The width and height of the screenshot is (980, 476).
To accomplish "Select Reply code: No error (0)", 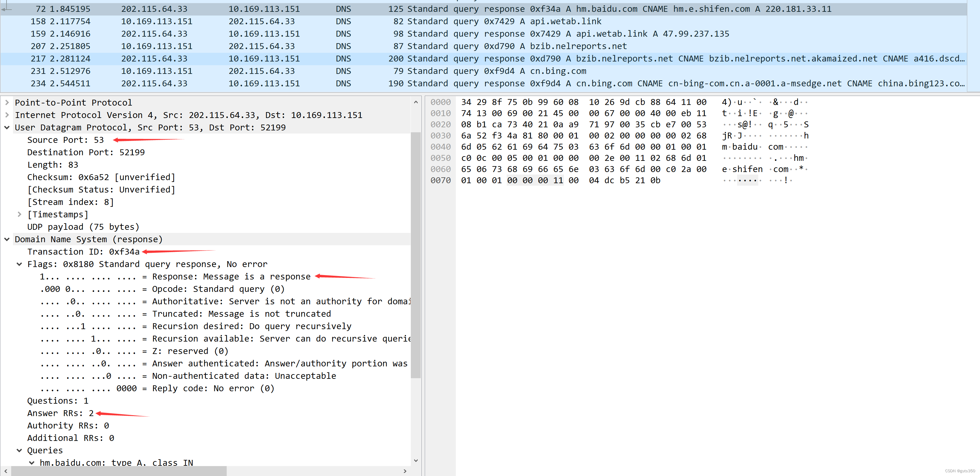I will (157, 388).
